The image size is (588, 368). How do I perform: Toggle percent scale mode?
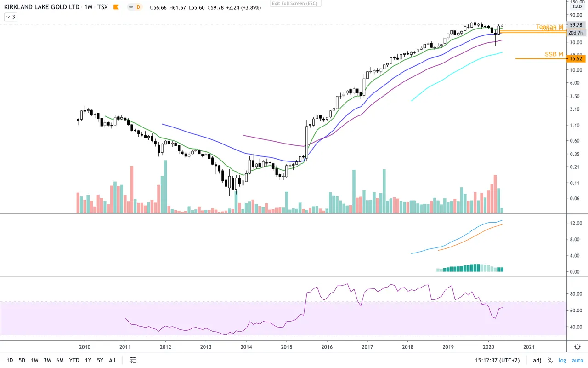549,361
